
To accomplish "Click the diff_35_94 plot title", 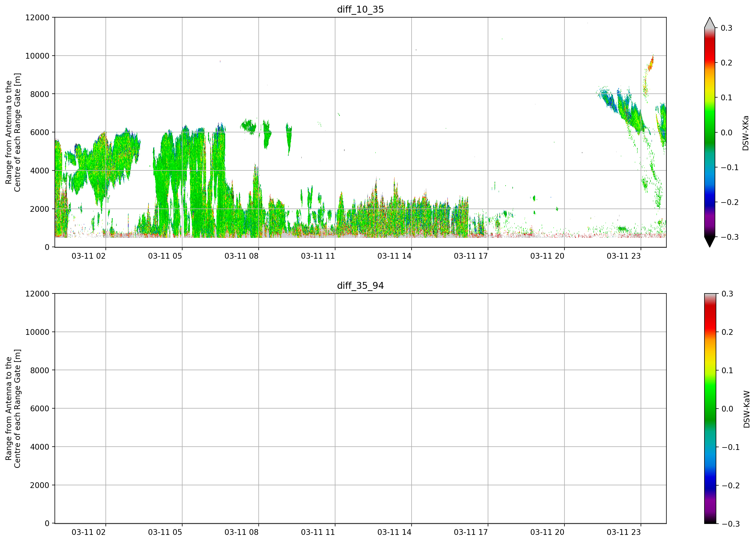I will pyautogui.click(x=360, y=286).
